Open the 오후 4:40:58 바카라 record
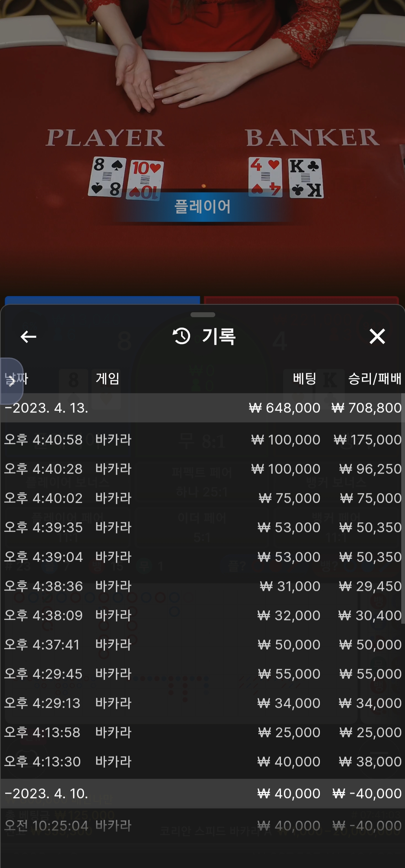Screen dimensions: 405x868 coord(202,440)
